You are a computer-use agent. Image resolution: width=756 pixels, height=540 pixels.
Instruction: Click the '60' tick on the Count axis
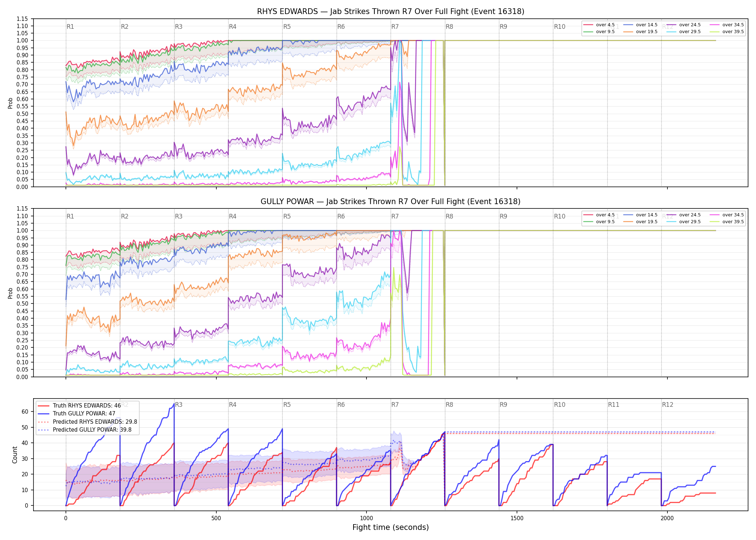coord(25,411)
